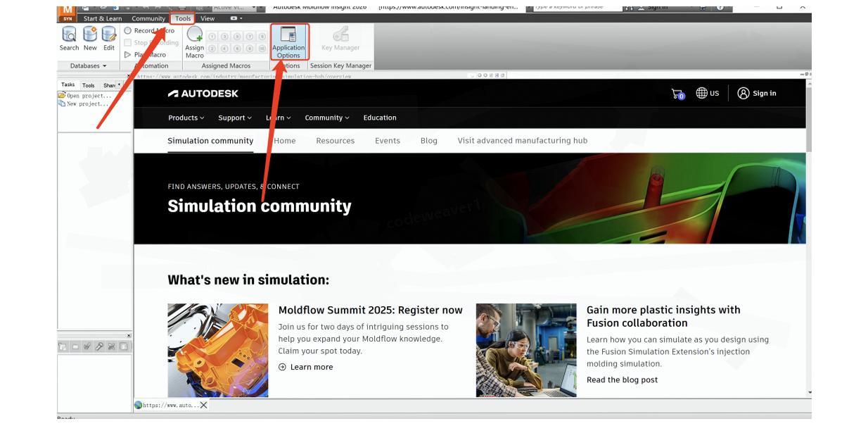Open the shopping cart on Autodesk page
The width and height of the screenshot is (868, 426).
678,94
